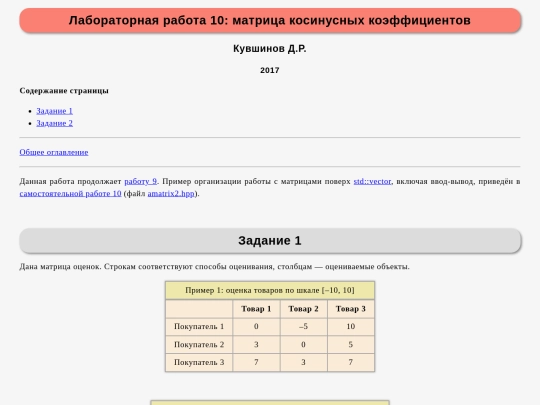Open the Задание 1 contents link
The image size is (540, 405).
point(54,111)
